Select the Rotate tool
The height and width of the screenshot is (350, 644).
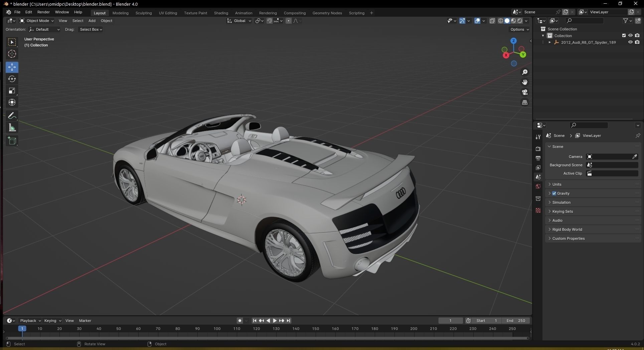coord(12,79)
